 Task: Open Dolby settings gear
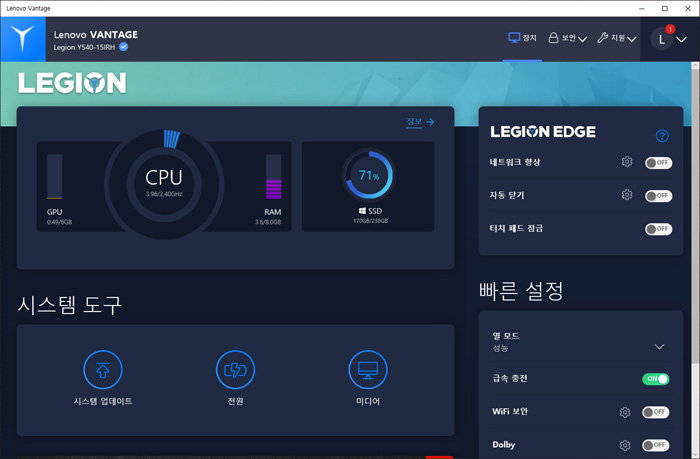point(625,445)
